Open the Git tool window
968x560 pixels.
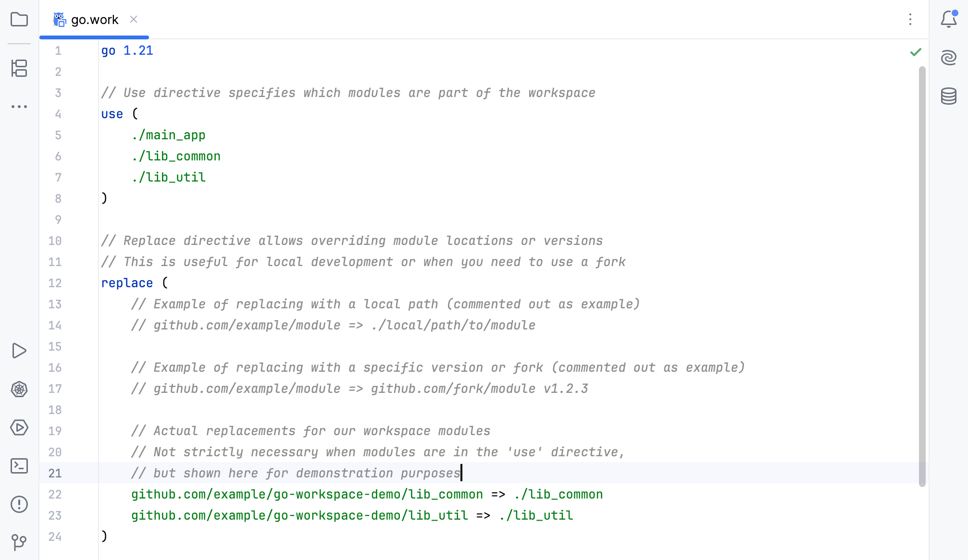click(x=19, y=543)
